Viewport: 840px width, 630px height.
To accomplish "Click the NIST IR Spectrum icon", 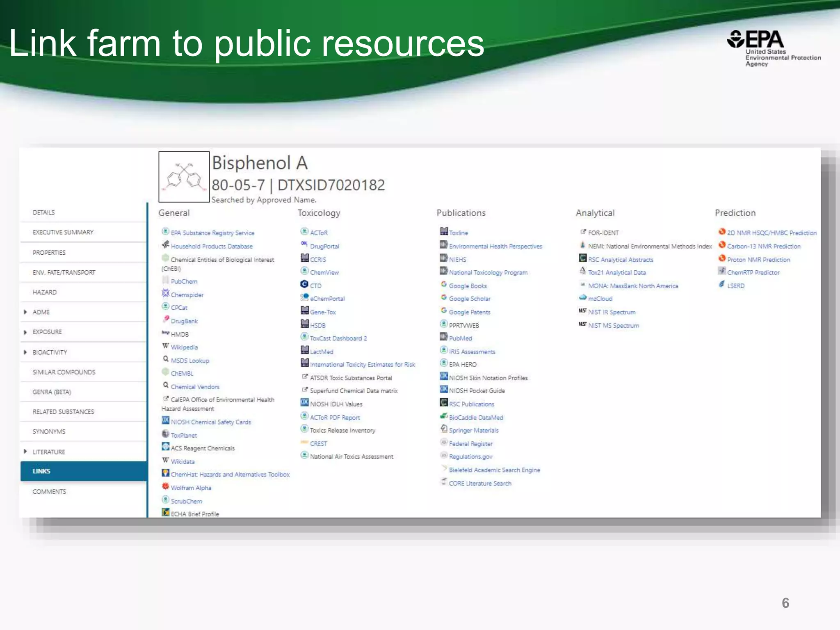I will tap(582, 310).
